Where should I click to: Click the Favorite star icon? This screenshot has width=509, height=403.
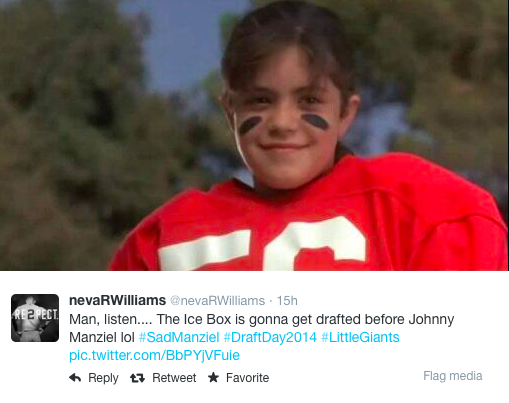point(213,377)
